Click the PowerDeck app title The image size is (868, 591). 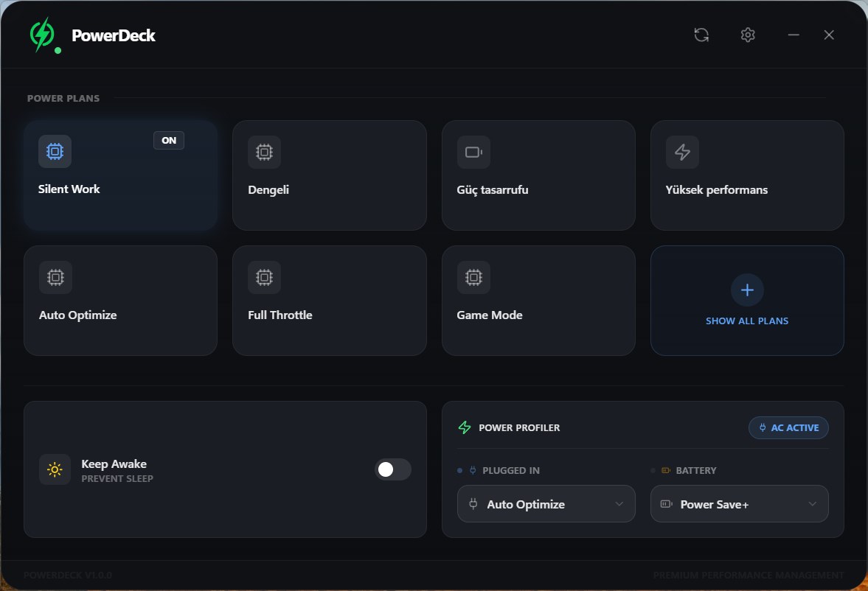point(114,35)
